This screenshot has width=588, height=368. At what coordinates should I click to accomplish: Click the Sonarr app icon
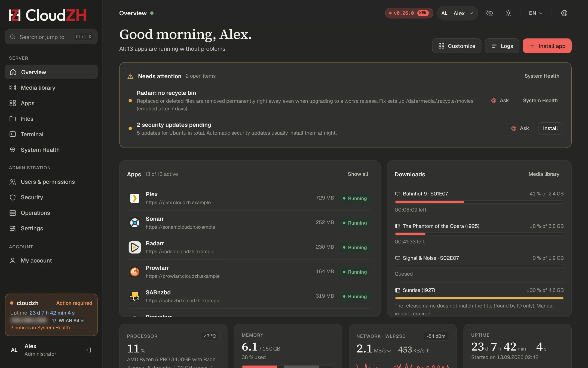pyautogui.click(x=135, y=223)
